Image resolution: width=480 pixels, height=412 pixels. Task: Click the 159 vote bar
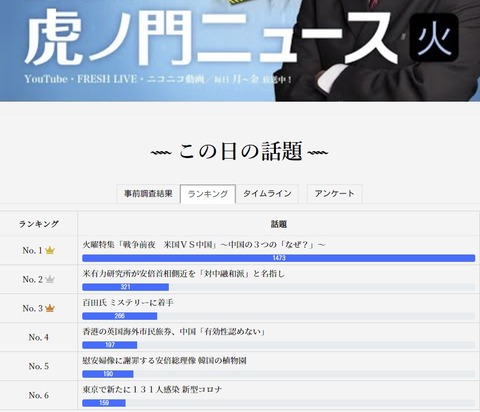[x=104, y=403]
